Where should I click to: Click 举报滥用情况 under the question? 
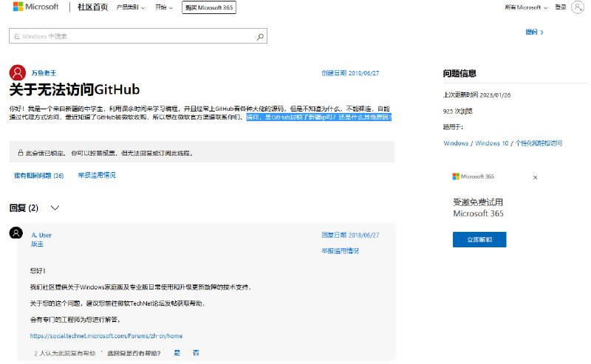[97, 175]
